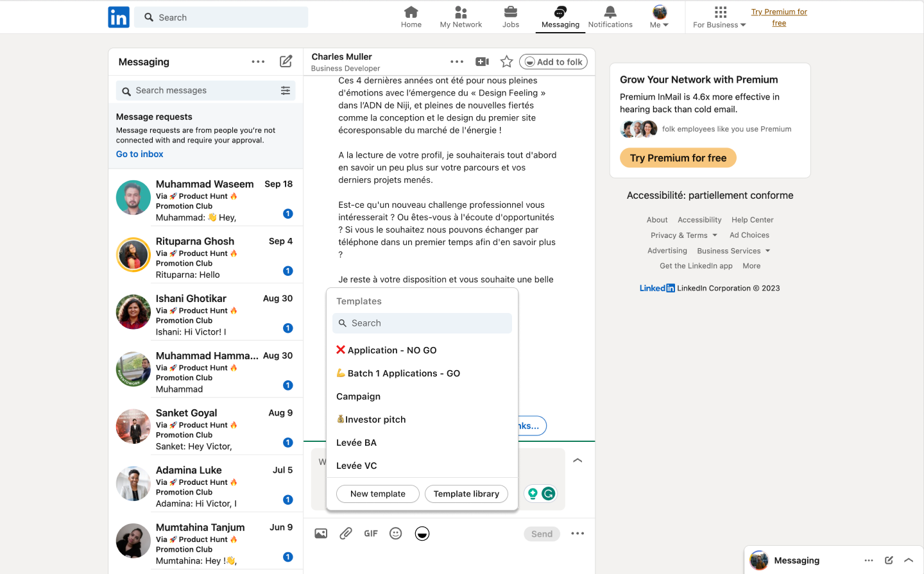This screenshot has height=574, width=924.
Task: Click the Go to inbox link
Action: pos(139,154)
